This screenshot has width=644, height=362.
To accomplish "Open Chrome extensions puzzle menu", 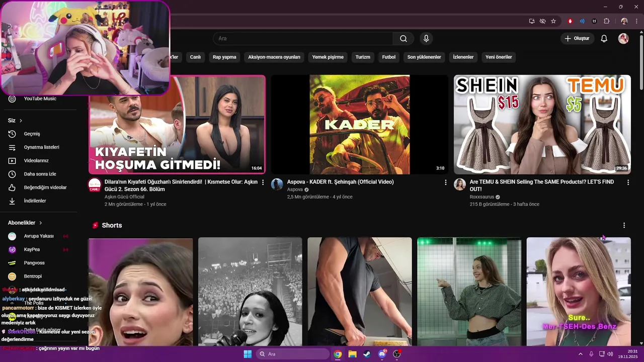I will [x=606, y=21].
